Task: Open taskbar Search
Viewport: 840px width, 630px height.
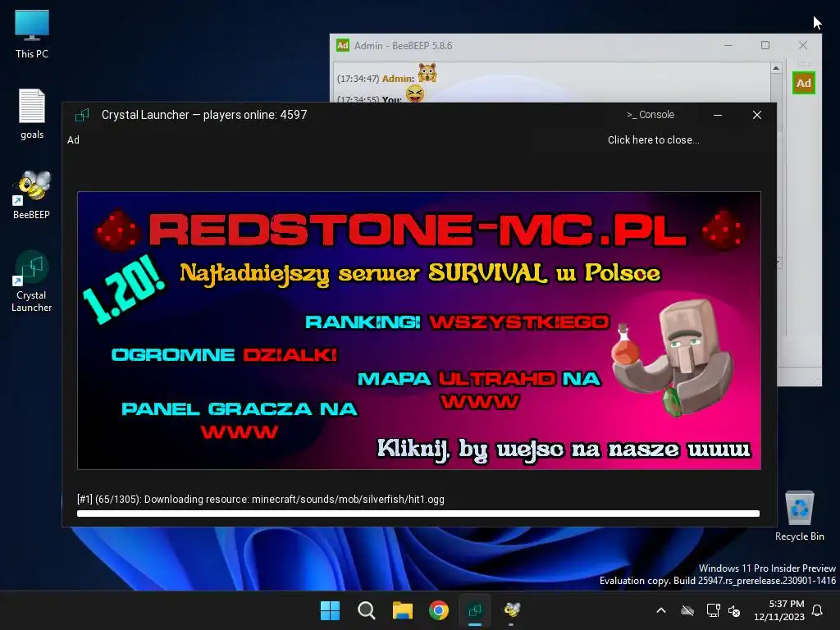Action: 367,610
